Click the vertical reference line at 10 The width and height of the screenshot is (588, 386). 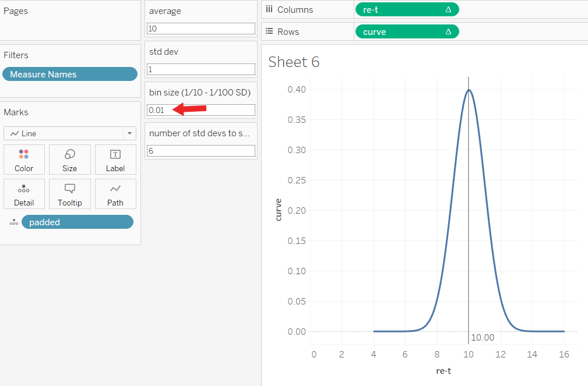point(469,210)
